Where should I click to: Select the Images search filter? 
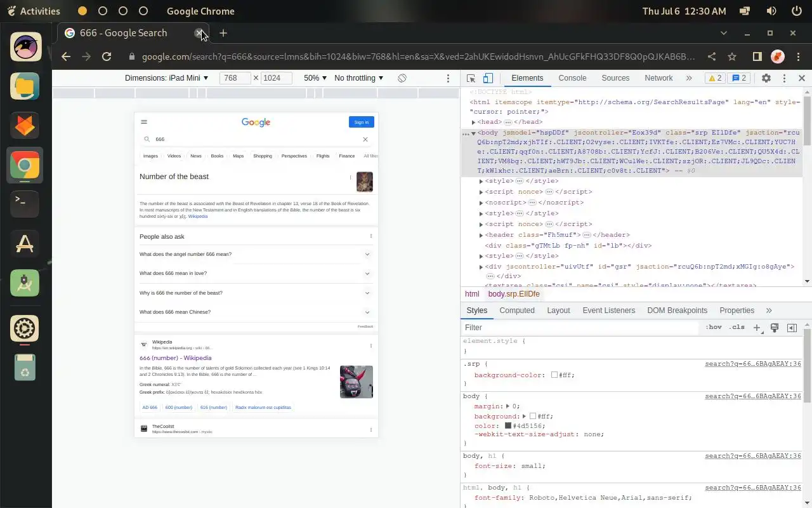tap(150, 156)
